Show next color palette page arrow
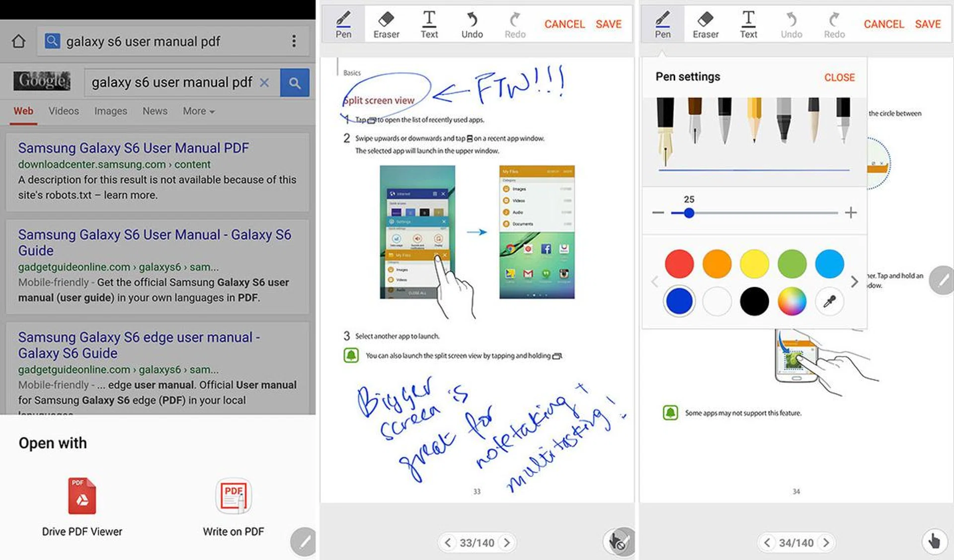This screenshot has height=560, width=954. 854,282
